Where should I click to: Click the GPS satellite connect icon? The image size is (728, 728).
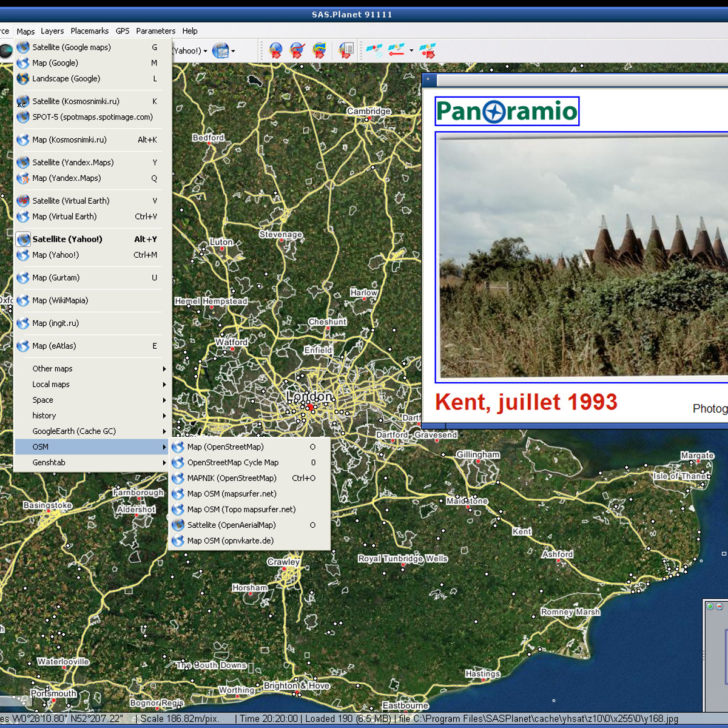coord(374,51)
